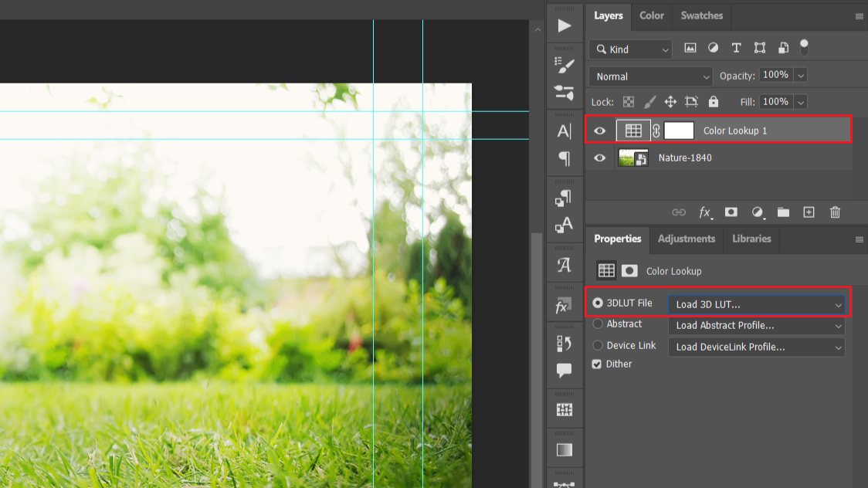Expand the Load DeviceLink Profile dropdown
The image size is (868, 488).
tap(757, 347)
